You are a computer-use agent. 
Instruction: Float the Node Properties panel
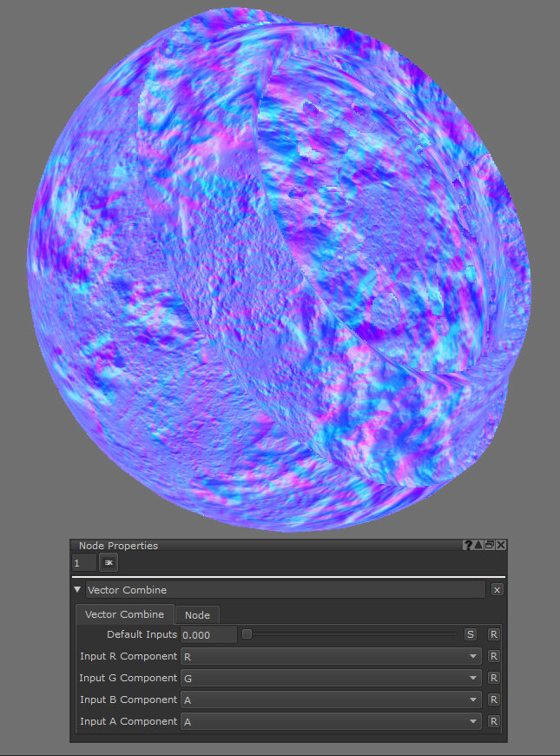[490, 546]
